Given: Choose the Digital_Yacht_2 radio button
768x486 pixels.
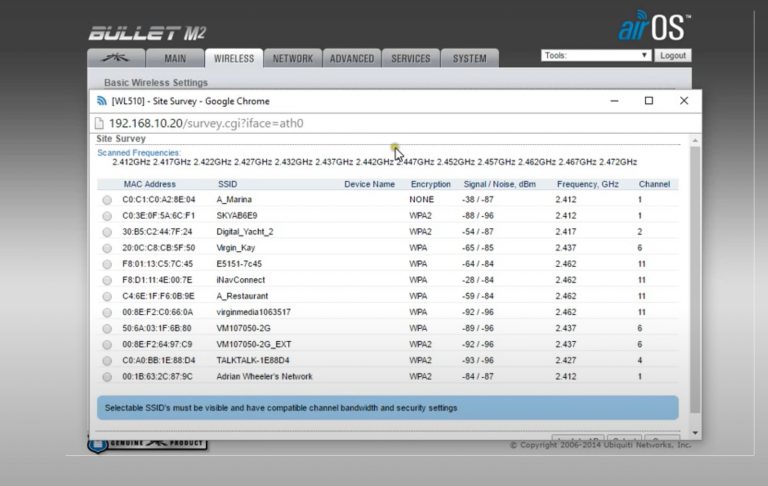Looking at the screenshot, I should coord(107,232).
